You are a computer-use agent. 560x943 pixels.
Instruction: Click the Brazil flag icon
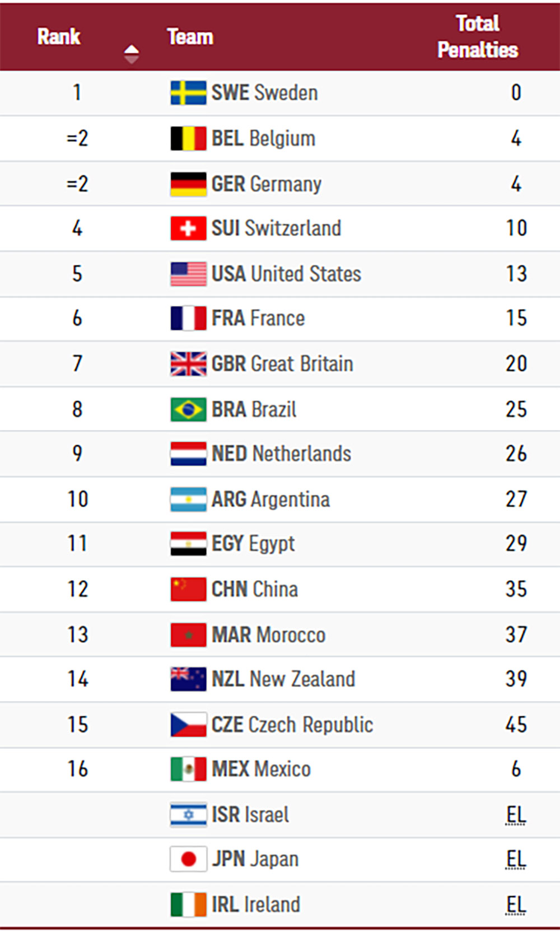coord(188,409)
